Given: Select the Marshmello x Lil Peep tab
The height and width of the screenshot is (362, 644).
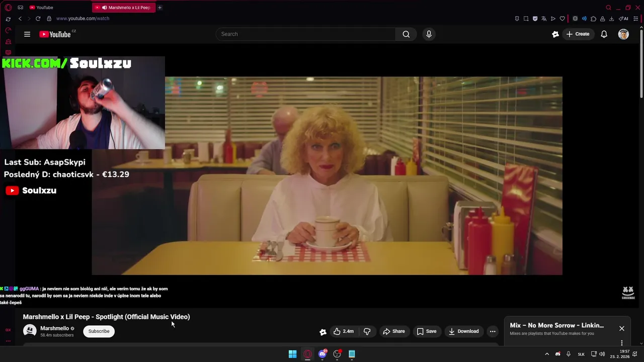Looking at the screenshot, I should [124, 8].
